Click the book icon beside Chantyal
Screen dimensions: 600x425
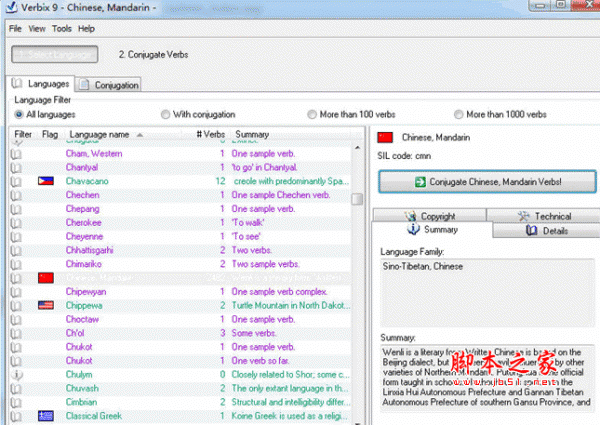16,168
